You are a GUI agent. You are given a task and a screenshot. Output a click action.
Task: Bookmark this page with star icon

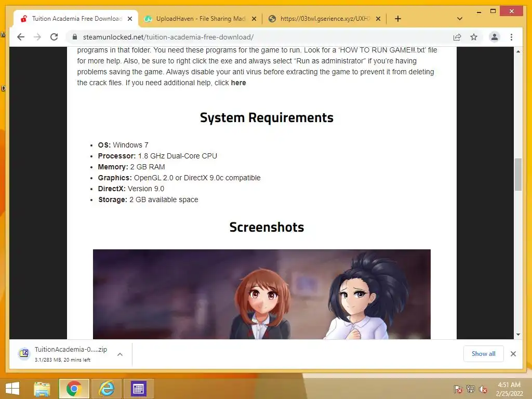pyautogui.click(x=474, y=37)
